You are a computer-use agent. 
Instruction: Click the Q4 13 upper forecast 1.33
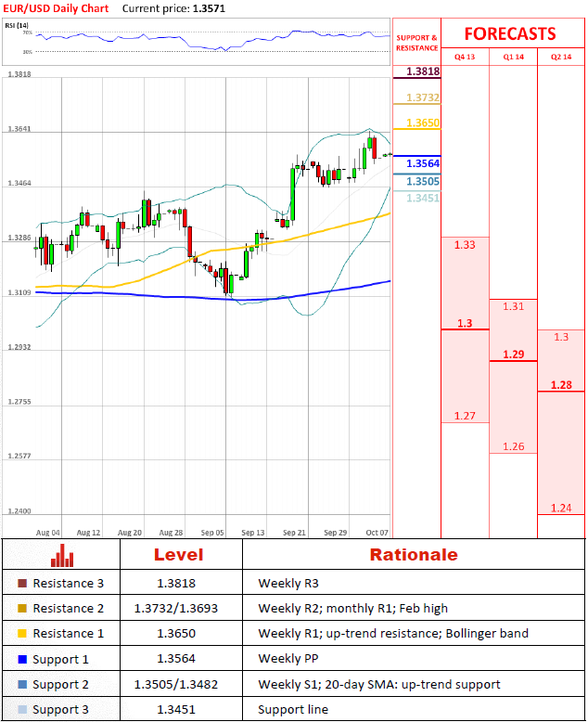pos(465,245)
